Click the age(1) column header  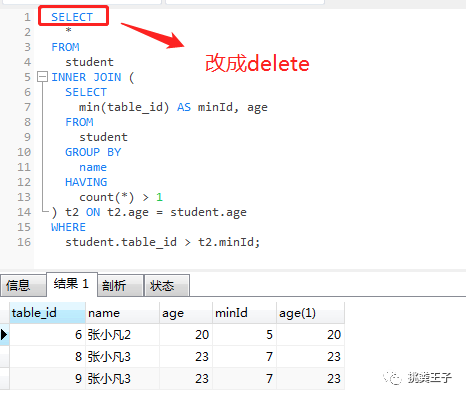[x=310, y=313]
